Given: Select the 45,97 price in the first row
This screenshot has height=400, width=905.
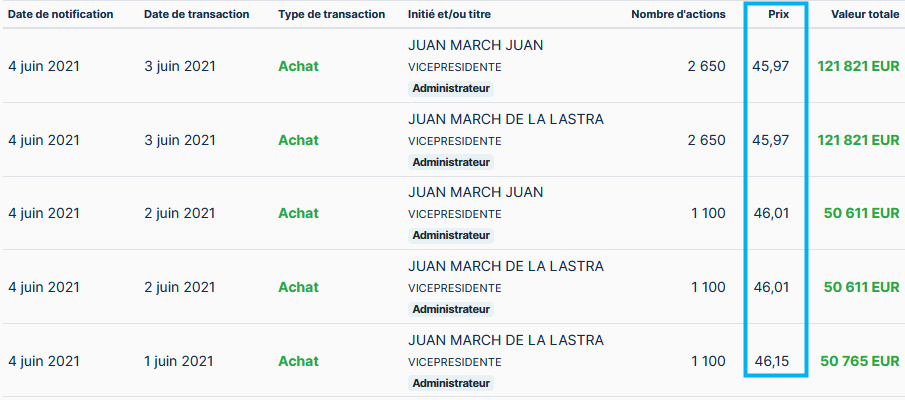Looking at the screenshot, I should [x=771, y=66].
